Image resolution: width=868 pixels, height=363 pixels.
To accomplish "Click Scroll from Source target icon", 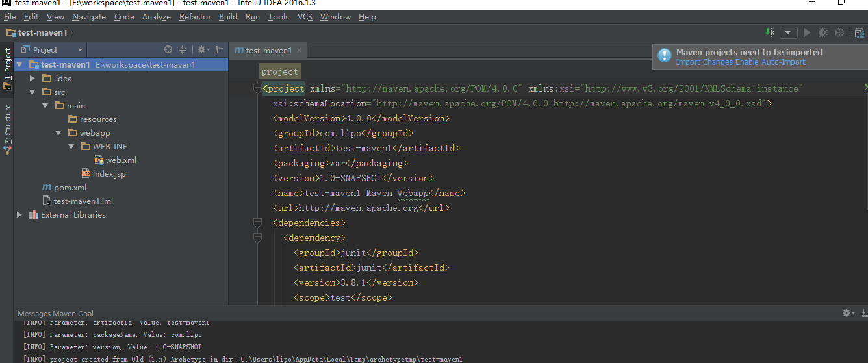I will [168, 49].
